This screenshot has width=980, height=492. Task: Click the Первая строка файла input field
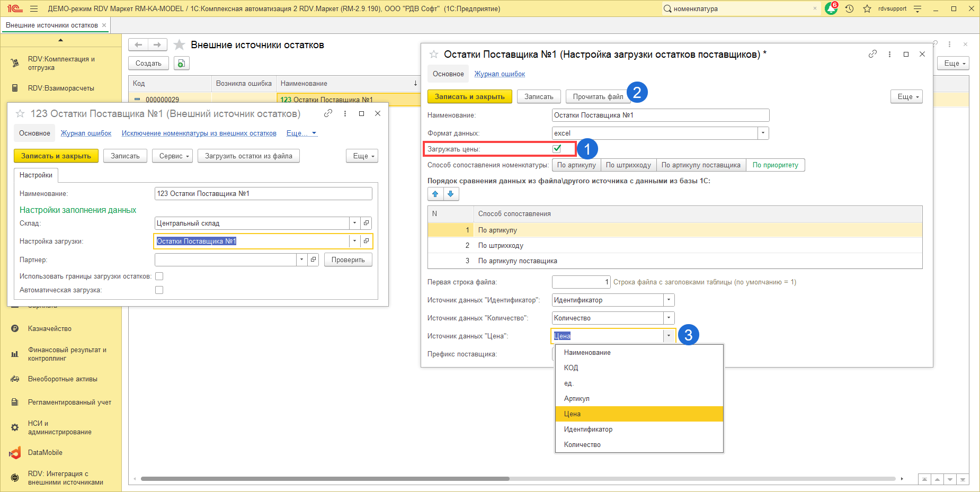(581, 282)
